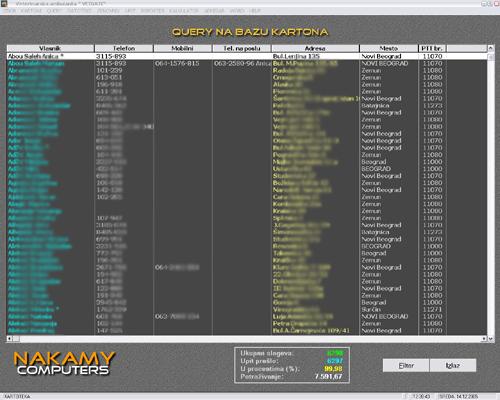Click the Nakamy Computers logo

[x=64, y=363]
